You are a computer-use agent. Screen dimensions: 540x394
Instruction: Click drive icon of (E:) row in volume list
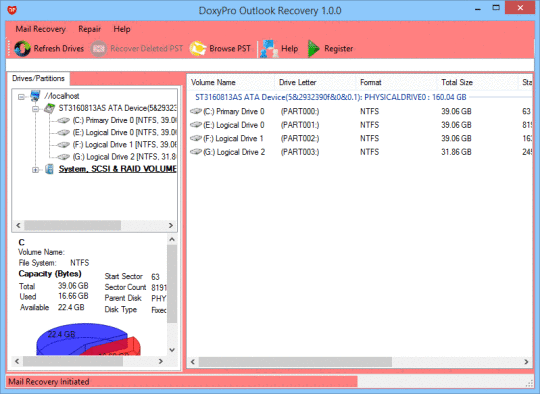[196, 125]
